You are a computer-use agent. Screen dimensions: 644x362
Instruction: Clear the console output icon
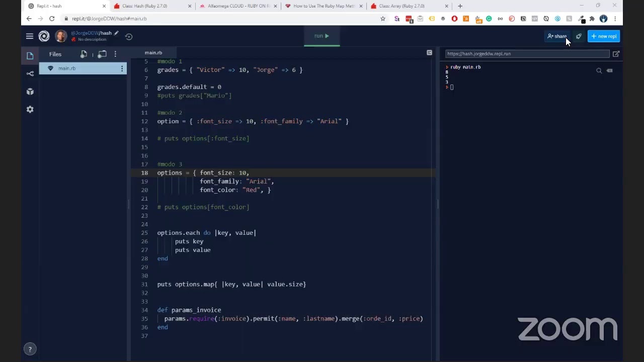(609, 71)
